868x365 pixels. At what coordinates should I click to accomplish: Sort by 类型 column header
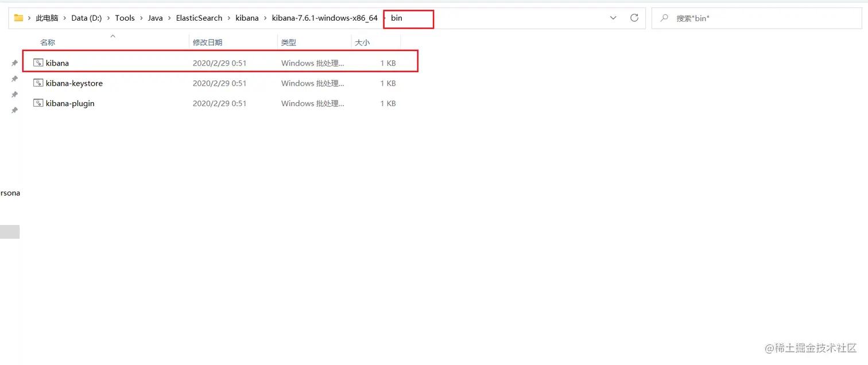[288, 42]
